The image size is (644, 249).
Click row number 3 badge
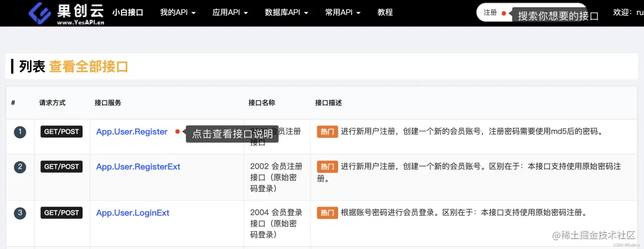[20, 213]
